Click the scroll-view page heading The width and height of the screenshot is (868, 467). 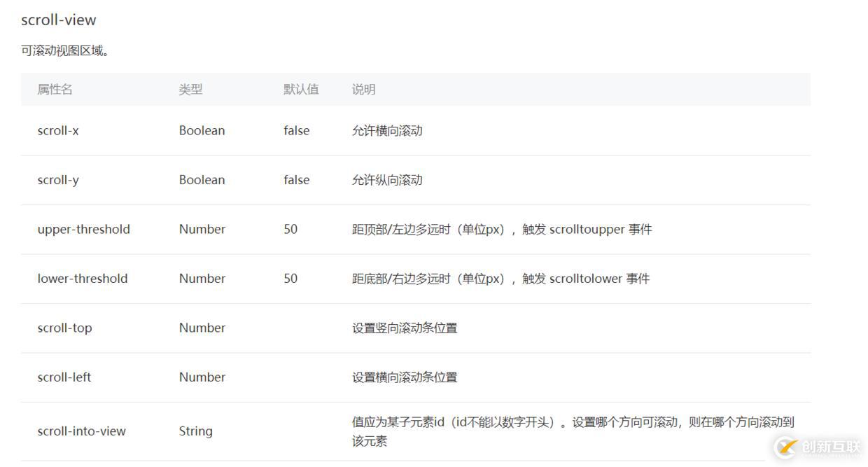(59, 20)
